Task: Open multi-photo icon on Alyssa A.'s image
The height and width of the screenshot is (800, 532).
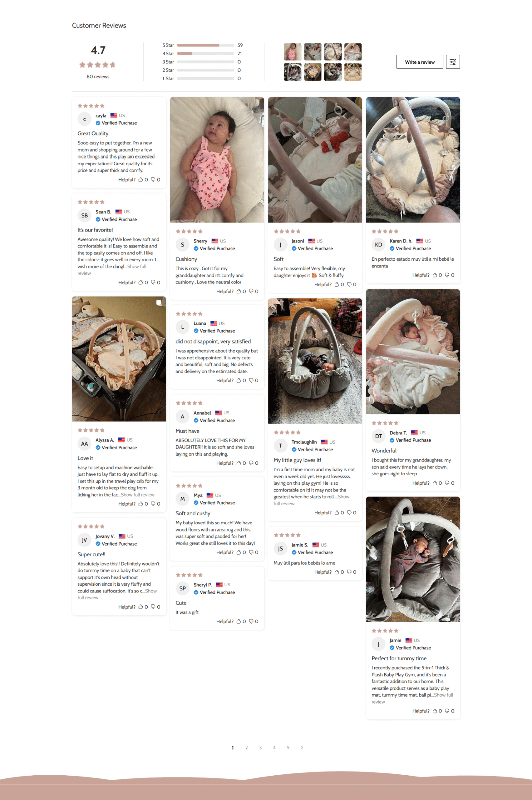Action: pyautogui.click(x=159, y=302)
